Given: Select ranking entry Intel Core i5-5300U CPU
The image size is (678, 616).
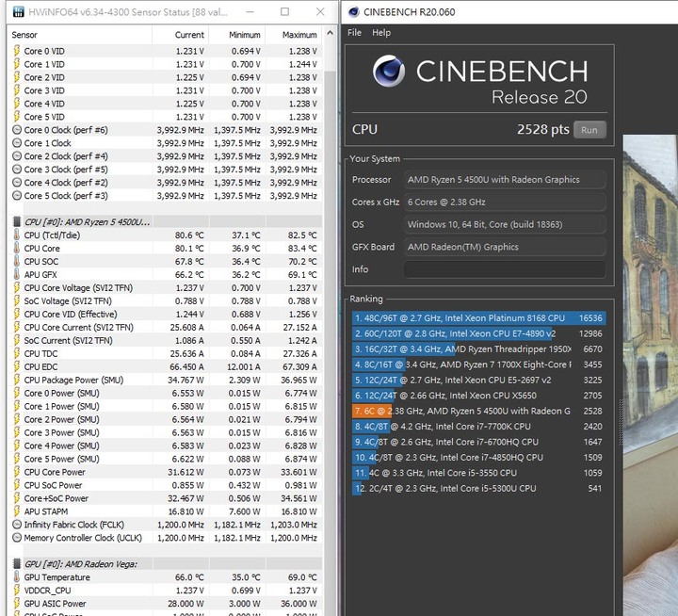Looking at the screenshot, I should click(x=478, y=489).
